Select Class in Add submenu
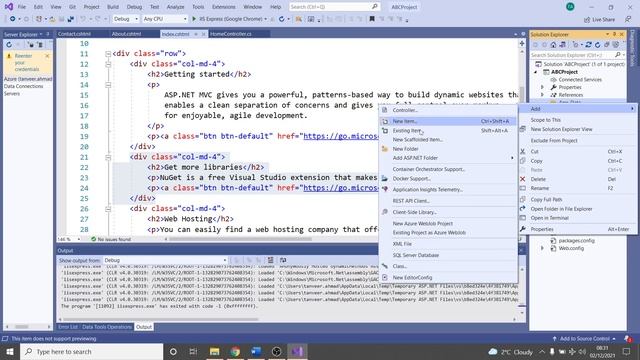The height and width of the screenshot is (360, 640). tap(448, 266)
